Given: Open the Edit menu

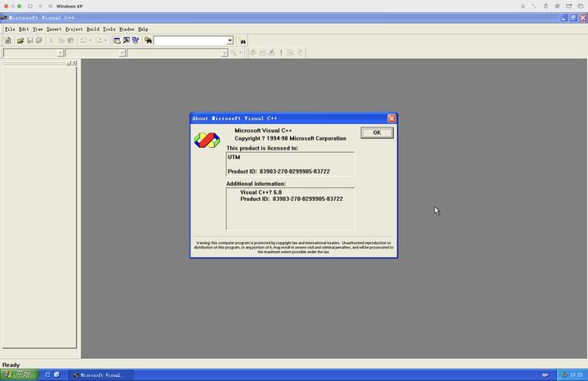Looking at the screenshot, I should tap(24, 29).
